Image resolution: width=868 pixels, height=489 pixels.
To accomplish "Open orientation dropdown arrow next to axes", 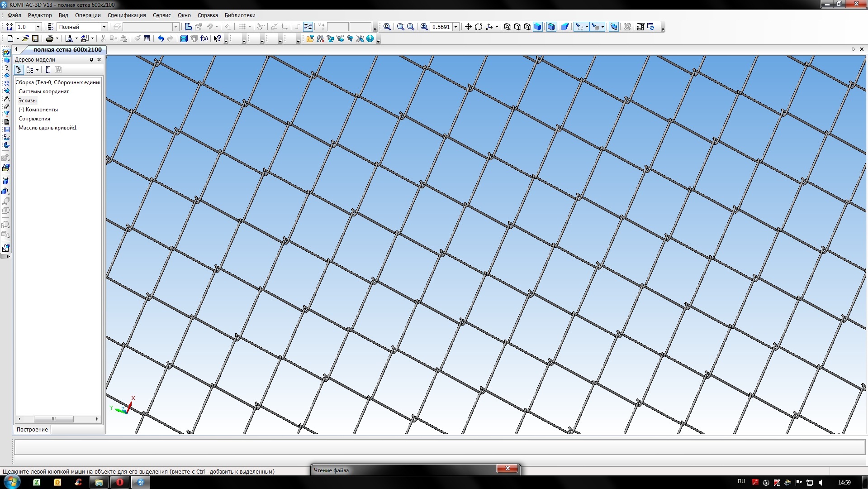I will click(497, 27).
